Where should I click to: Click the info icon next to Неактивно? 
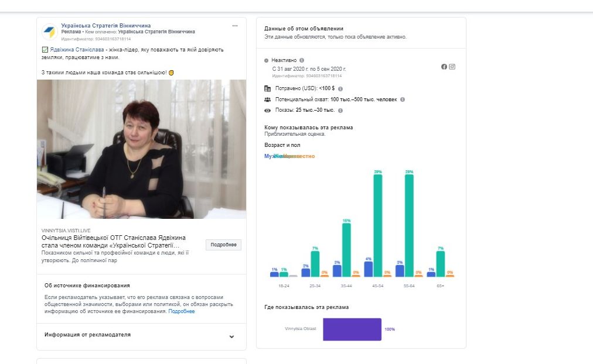pyautogui.click(x=302, y=60)
